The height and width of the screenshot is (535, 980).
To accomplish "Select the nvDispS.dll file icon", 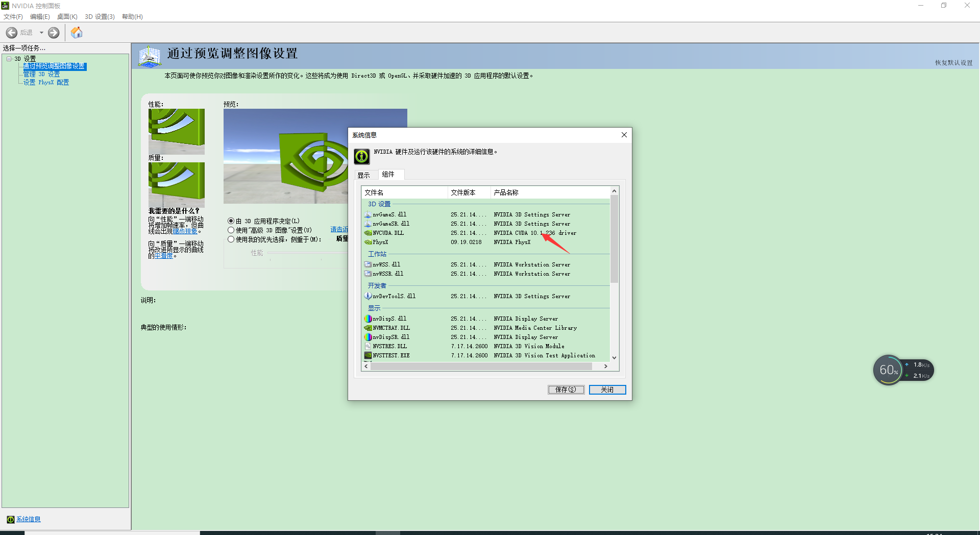I will tap(367, 319).
